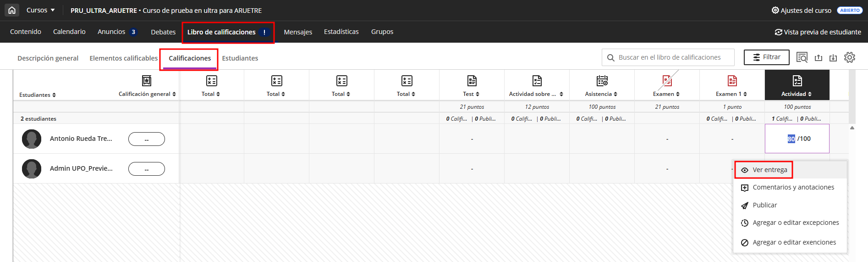Image resolution: width=868 pixels, height=262 pixels.
Task: Open the grade search results view icon
Action: pos(802,57)
